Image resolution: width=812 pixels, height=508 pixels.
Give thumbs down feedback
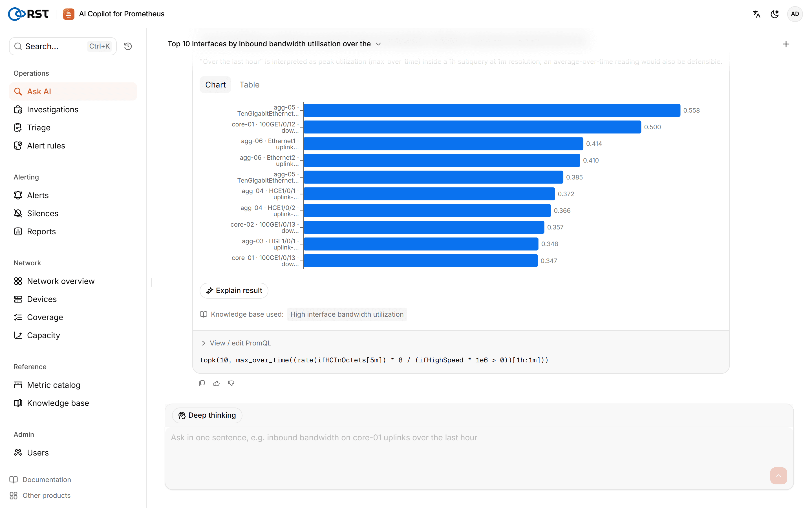pyautogui.click(x=231, y=383)
